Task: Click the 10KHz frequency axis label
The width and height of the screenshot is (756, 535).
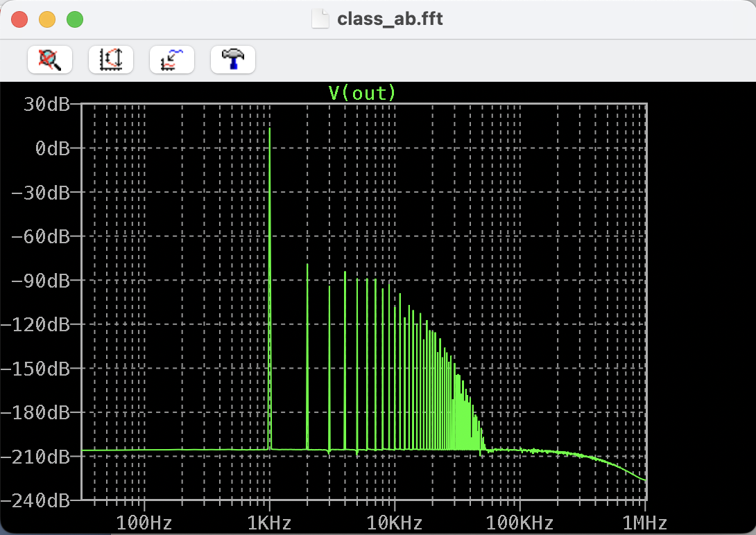Action: click(395, 523)
